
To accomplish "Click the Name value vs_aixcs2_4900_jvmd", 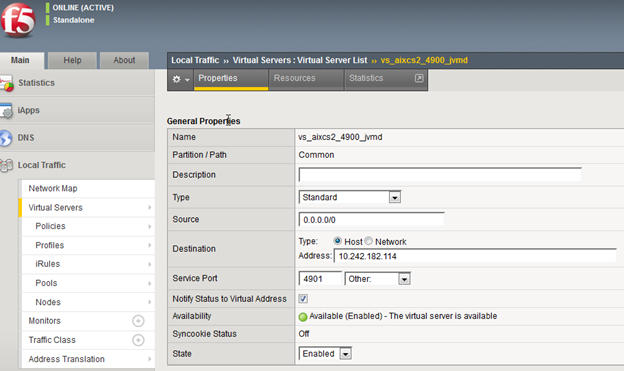I will [x=340, y=137].
